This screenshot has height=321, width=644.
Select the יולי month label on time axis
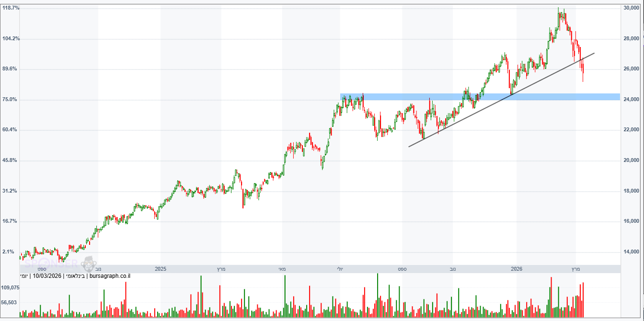tap(340, 269)
